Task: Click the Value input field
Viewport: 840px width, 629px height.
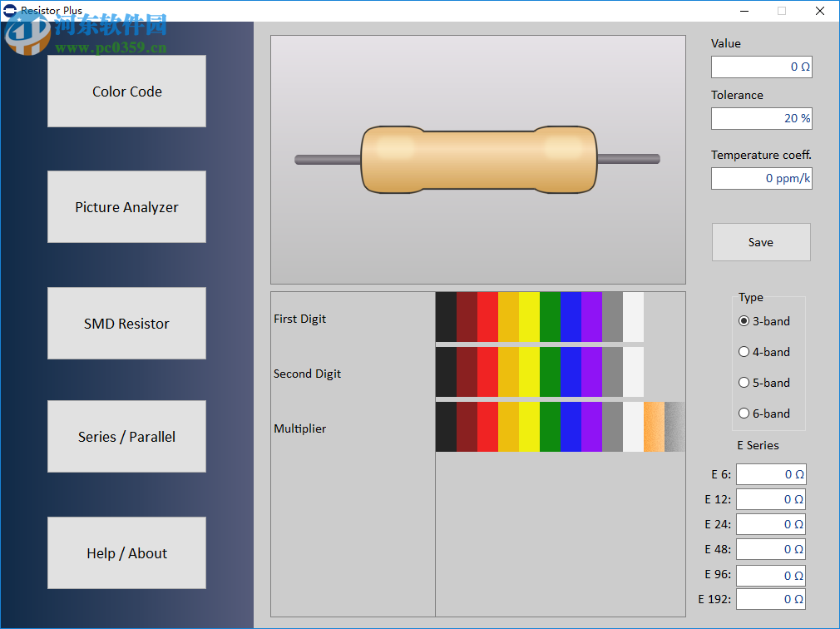Action: [761, 67]
